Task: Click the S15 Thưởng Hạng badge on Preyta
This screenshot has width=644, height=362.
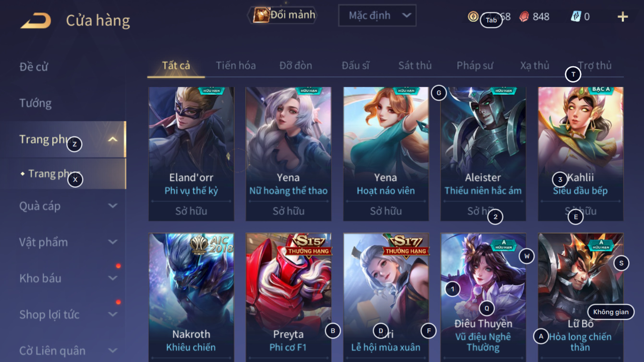Action: click(x=309, y=245)
